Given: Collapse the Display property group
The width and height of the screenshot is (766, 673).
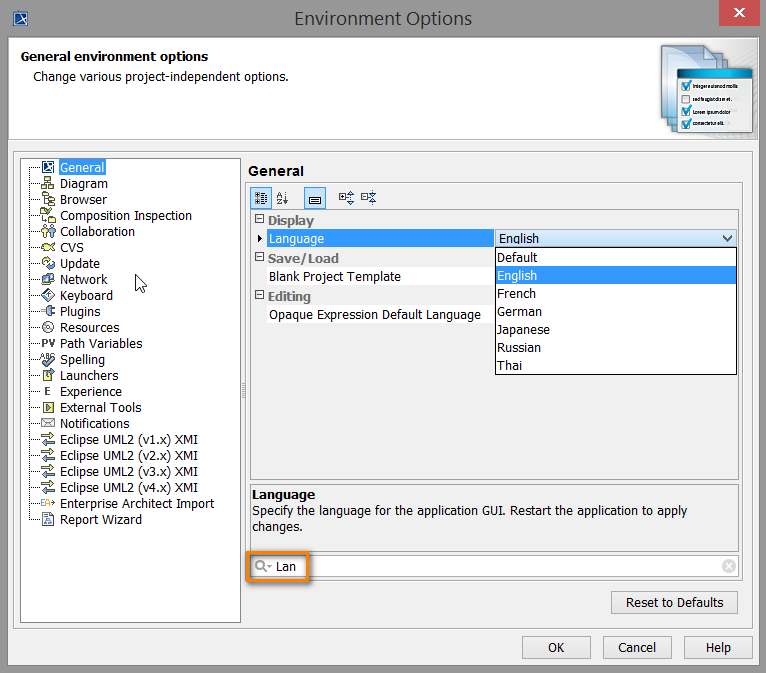Looking at the screenshot, I should click(259, 221).
